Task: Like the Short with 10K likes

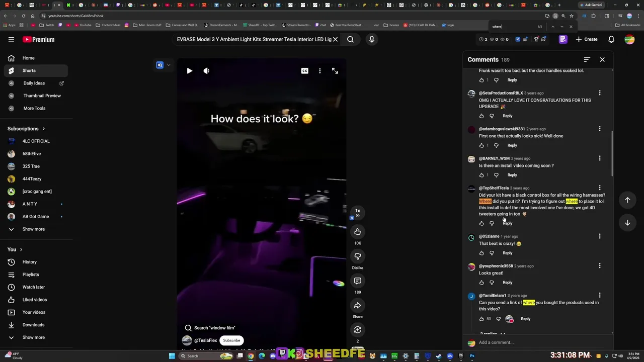Action: click(x=357, y=232)
